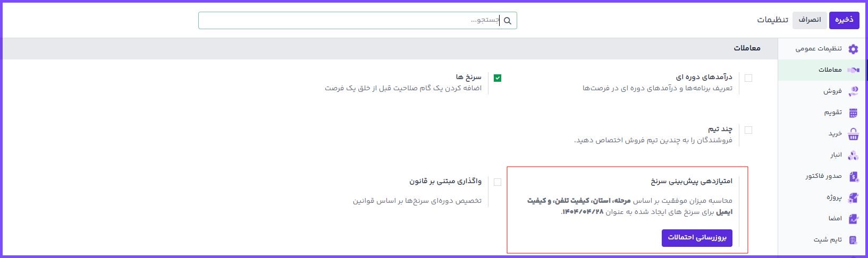The image size is (868, 258).
Task: Click the Discard (انصراف) button
Action: 810,20
